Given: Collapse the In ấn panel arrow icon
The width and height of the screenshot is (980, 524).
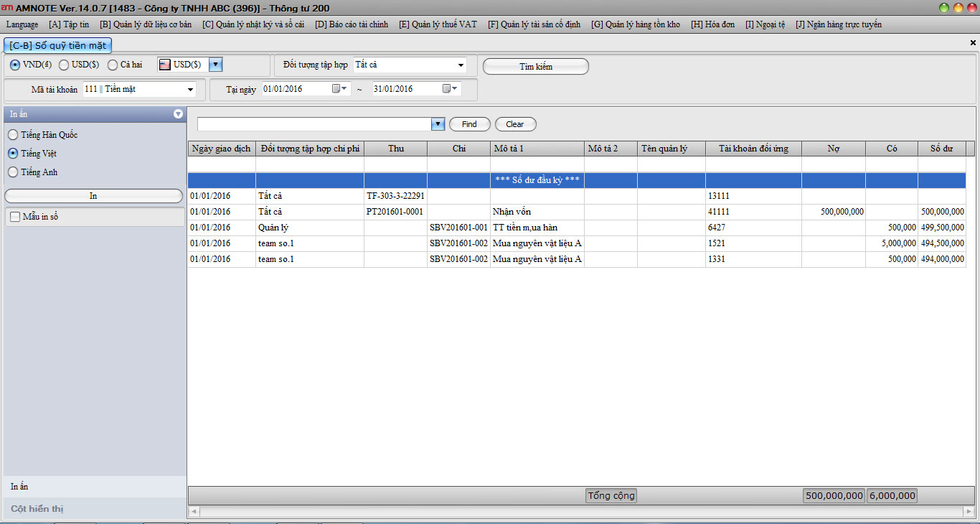Looking at the screenshot, I should (178, 114).
